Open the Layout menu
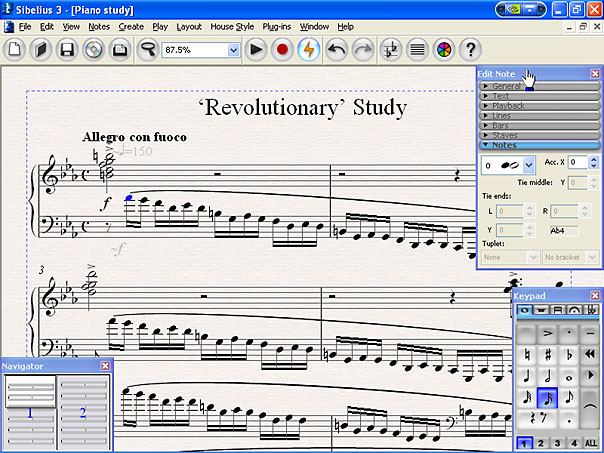Screen dimensions: 604x453 189,27
